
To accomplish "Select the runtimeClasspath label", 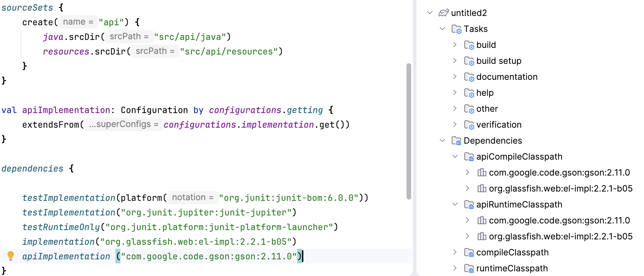I will (512, 268).
